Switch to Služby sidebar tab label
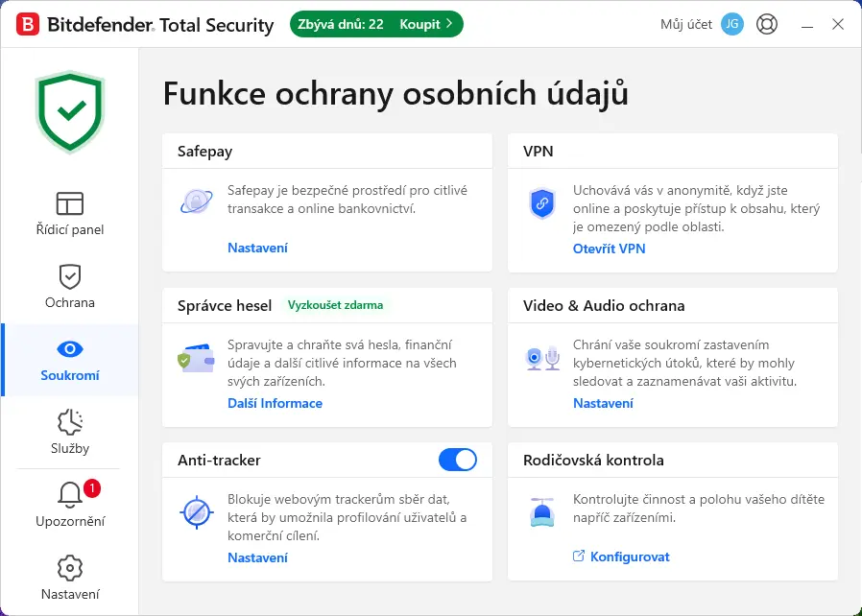The width and height of the screenshot is (862, 616). tap(70, 448)
